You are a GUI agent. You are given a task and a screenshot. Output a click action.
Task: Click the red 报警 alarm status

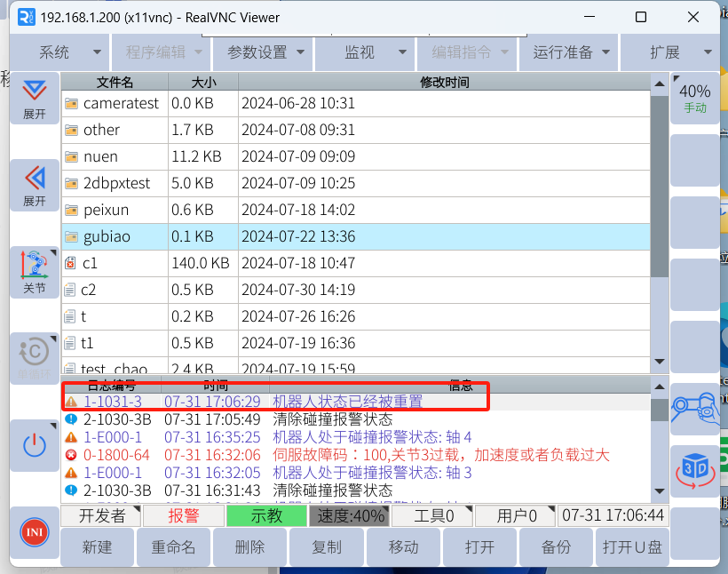[x=184, y=516]
